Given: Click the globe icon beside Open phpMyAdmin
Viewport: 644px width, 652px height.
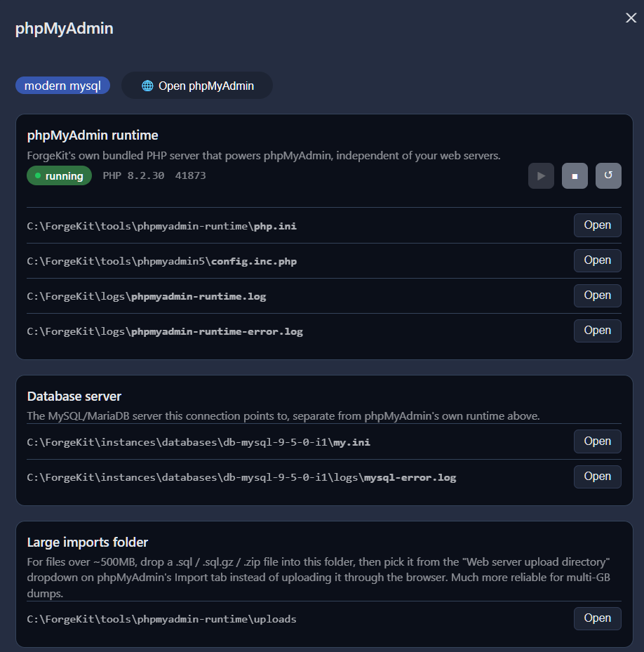Looking at the screenshot, I should tap(147, 86).
